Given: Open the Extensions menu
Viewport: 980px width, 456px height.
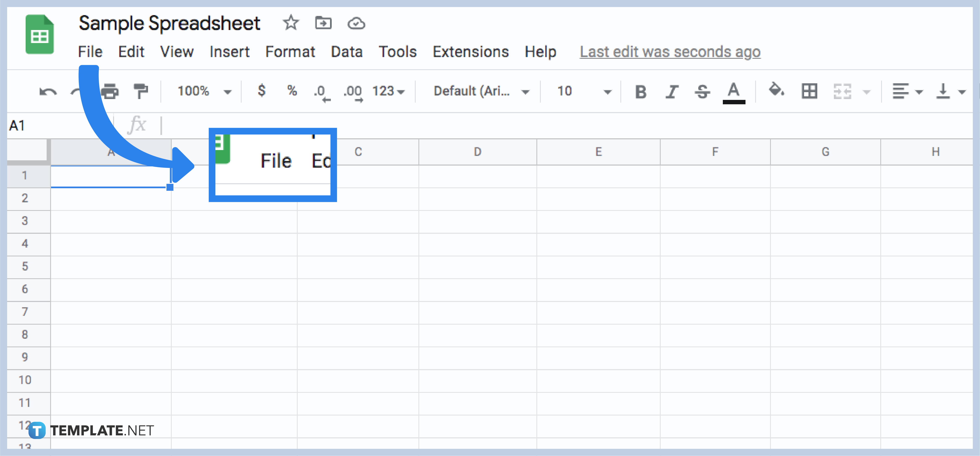Looking at the screenshot, I should pos(471,52).
